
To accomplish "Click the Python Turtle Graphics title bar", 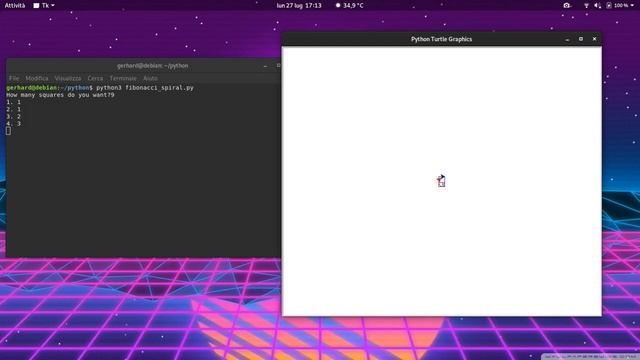I will pyautogui.click(x=441, y=39).
